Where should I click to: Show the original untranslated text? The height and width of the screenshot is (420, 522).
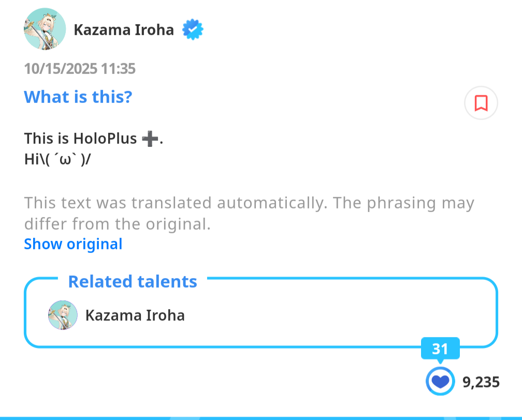[x=73, y=244]
